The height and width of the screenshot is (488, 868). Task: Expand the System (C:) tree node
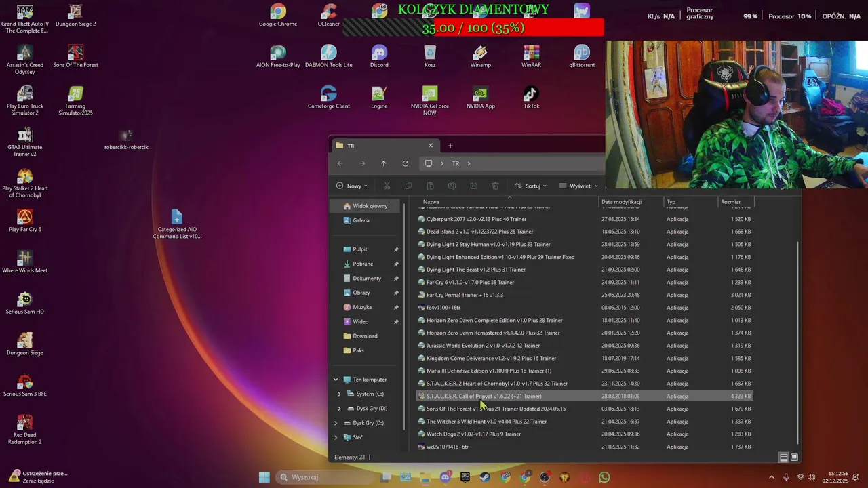(340, 394)
